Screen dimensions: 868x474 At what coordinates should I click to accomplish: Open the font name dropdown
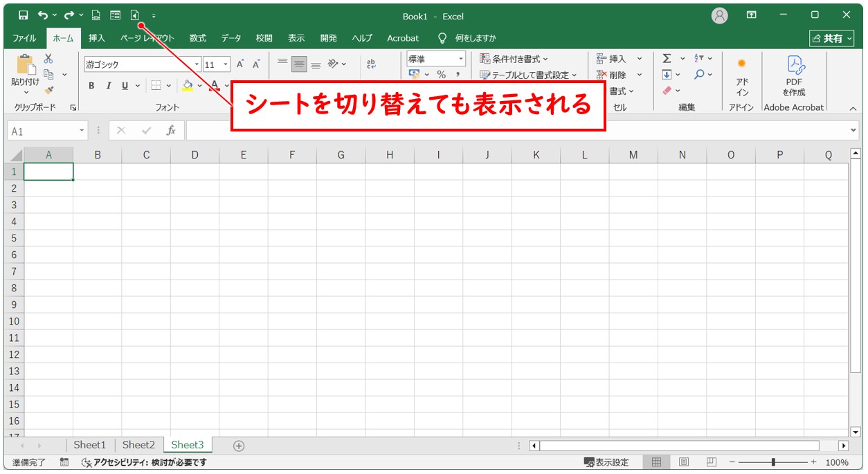(x=197, y=64)
